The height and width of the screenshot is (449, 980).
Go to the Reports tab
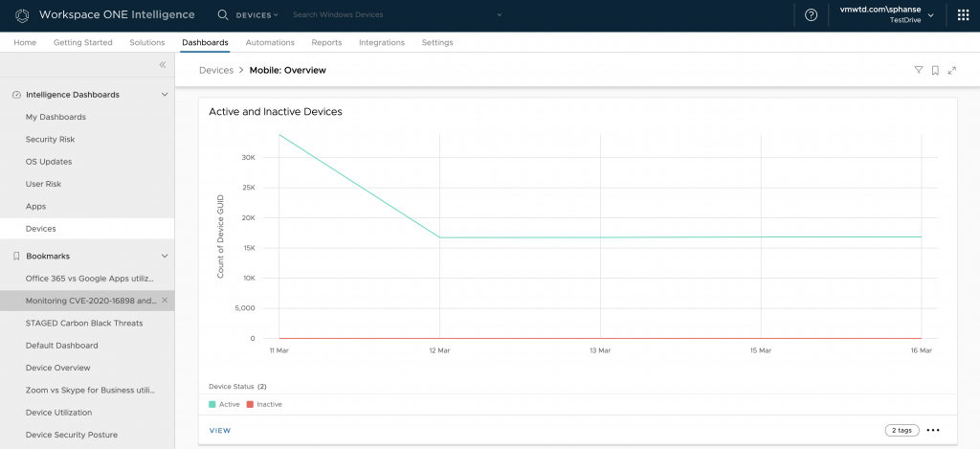click(326, 43)
